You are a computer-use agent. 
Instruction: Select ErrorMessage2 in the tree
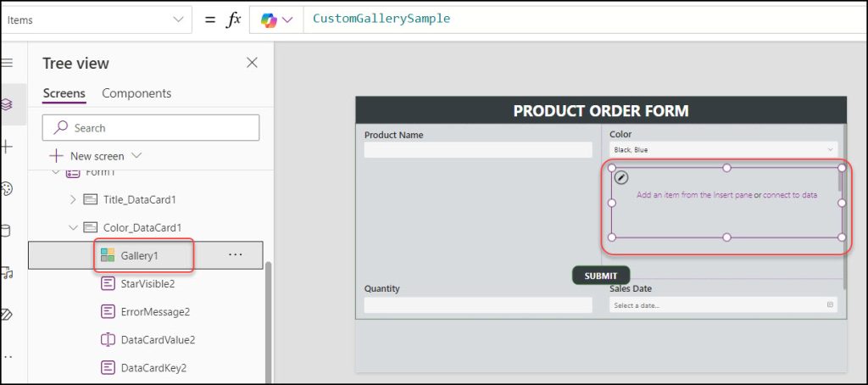tap(155, 312)
